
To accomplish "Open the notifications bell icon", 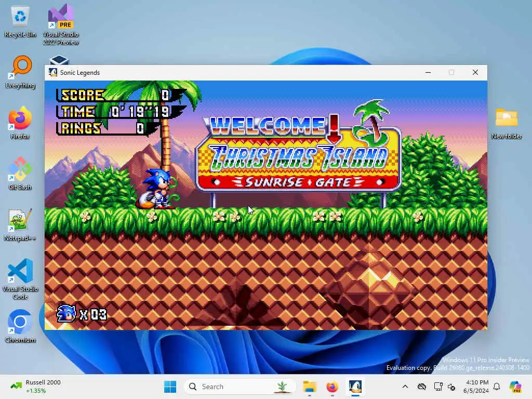I will tap(497, 387).
